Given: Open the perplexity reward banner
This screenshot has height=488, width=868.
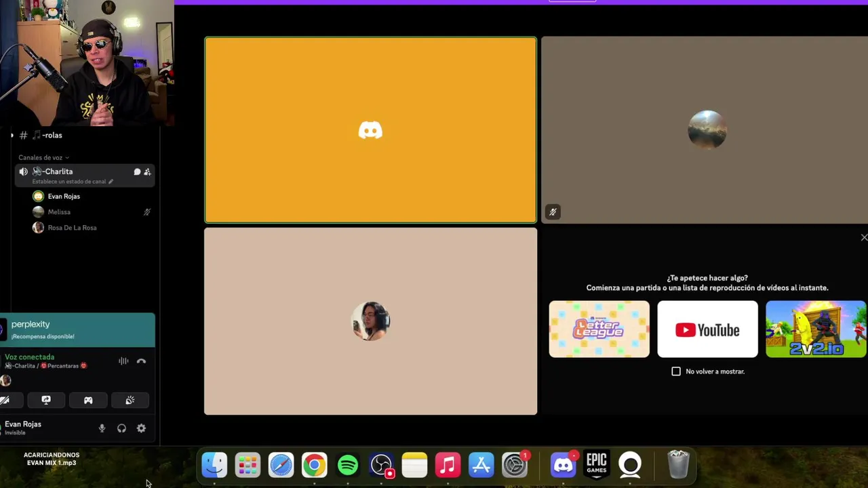Looking at the screenshot, I should [77, 330].
